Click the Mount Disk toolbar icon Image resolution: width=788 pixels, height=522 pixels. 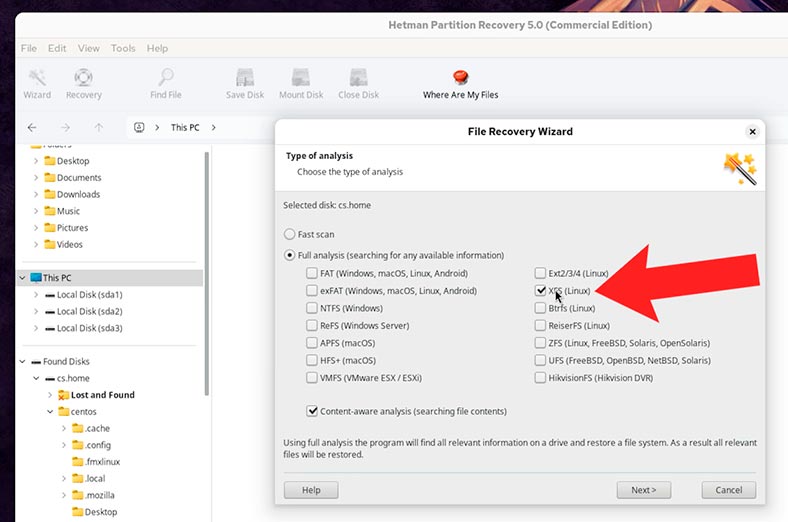pyautogui.click(x=301, y=77)
